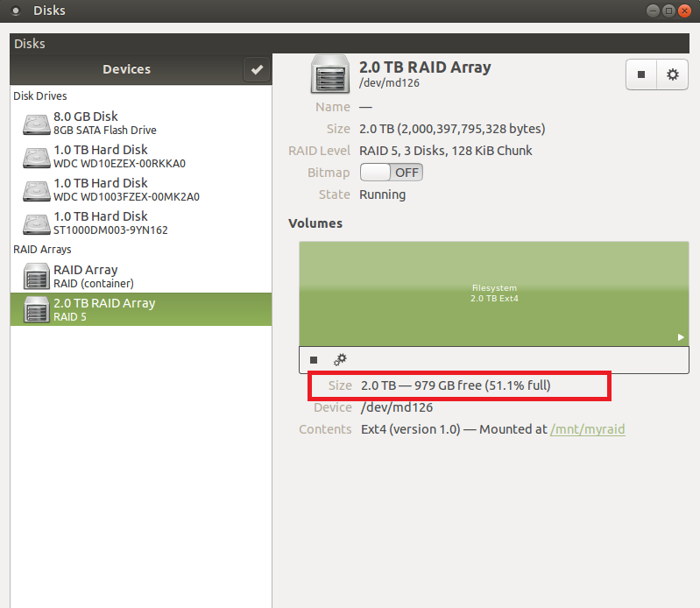Click the RAID container array icon

pos(37,276)
